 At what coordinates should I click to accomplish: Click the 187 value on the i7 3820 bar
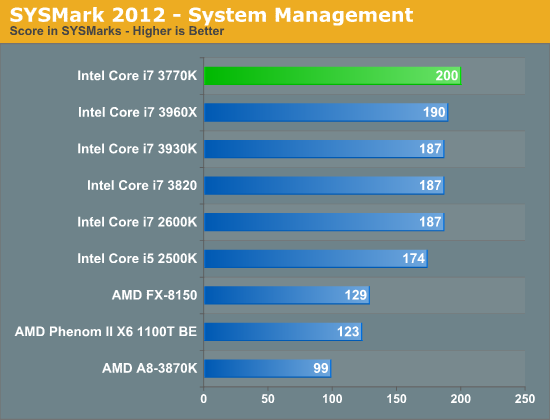430,185
